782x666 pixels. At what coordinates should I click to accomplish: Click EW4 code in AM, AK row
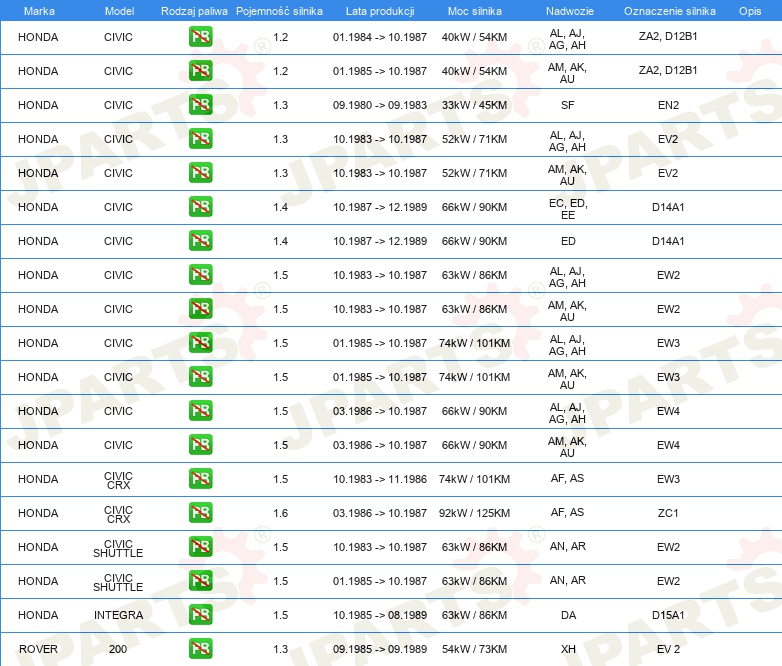(x=668, y=445)
